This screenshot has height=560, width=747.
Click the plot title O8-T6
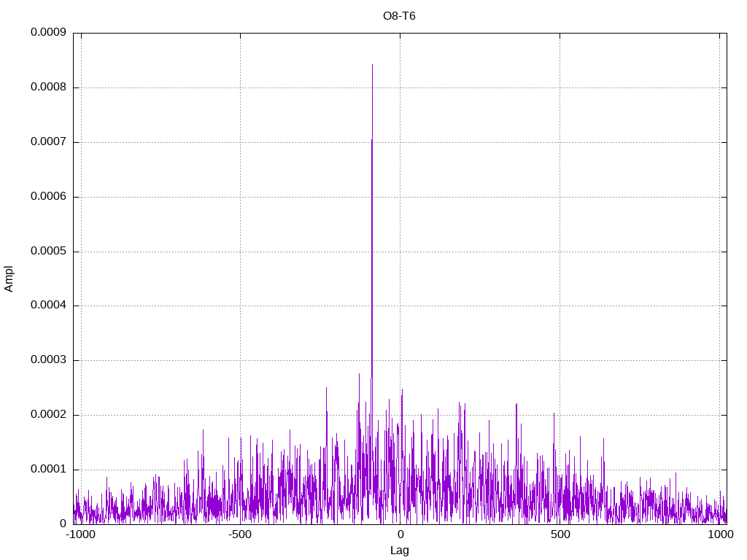[399, 16]
